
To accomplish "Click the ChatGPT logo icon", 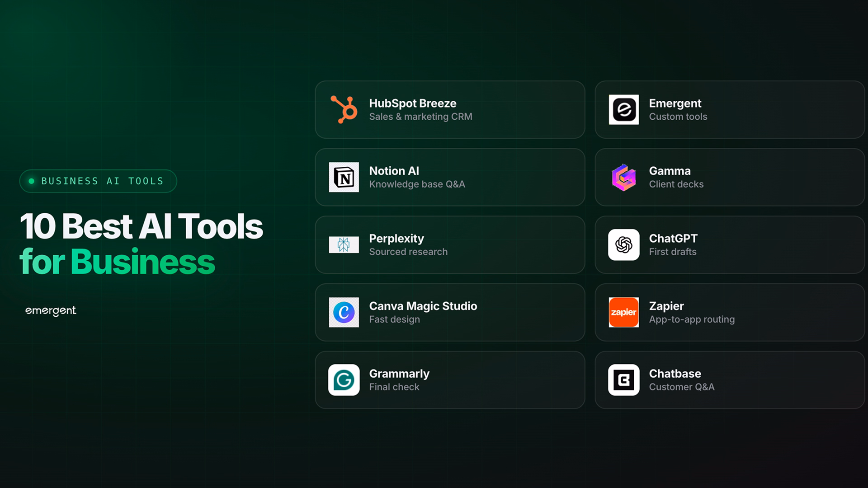I will 623,244.
